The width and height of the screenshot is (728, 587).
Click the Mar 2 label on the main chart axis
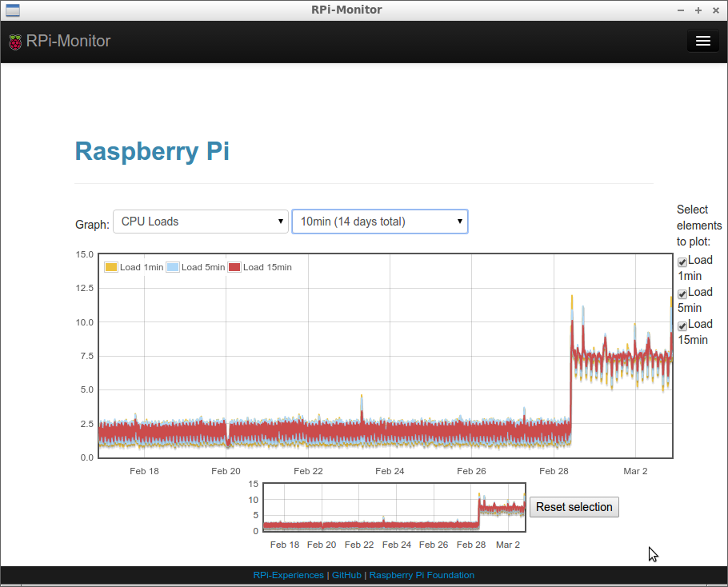point(635,472)
